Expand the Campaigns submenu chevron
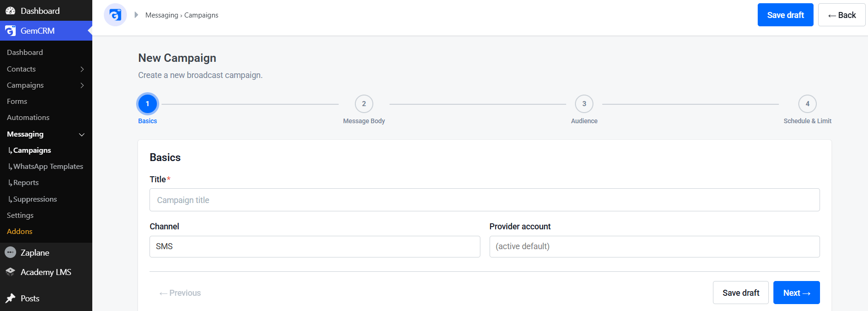868x311 pixels. point(82,85)
